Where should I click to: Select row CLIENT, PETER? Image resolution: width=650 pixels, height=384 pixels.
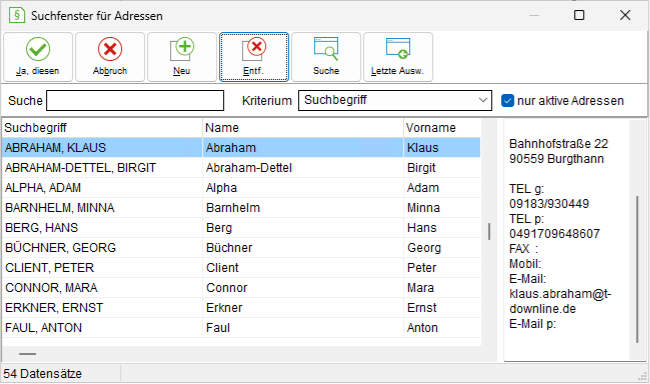coord(241,267)
